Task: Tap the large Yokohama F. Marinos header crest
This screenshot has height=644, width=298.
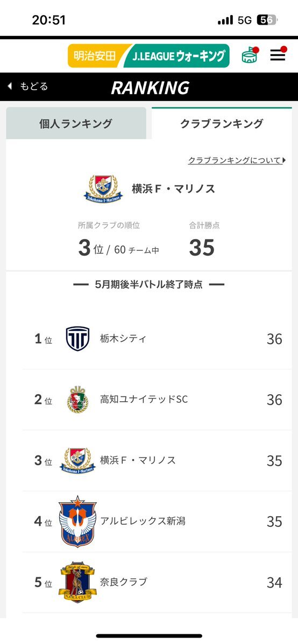Action: click(x=103, y=189)
